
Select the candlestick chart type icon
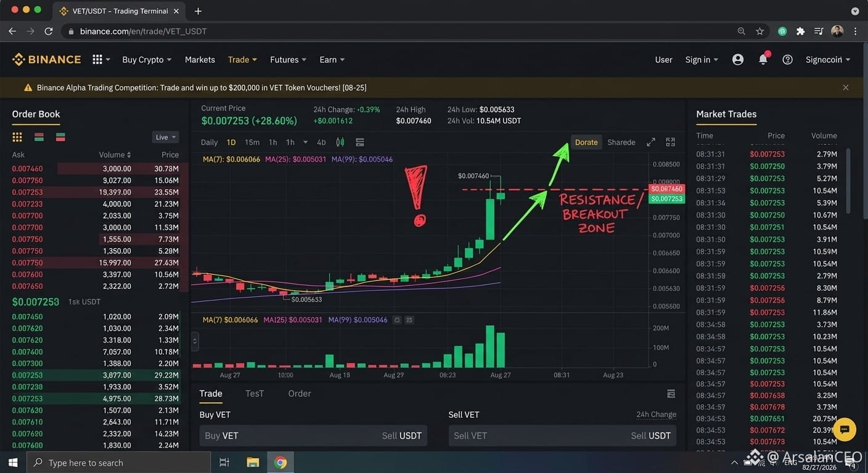[340, 142]
